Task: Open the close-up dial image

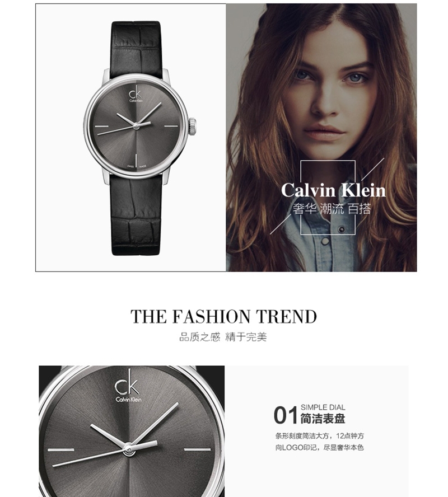Action: point(132,431)
